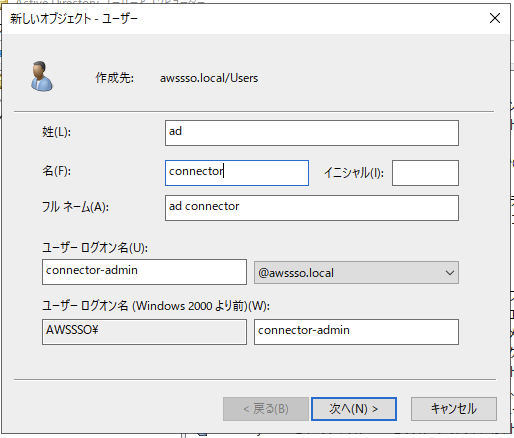Screen dimensions: 514x438
Task: Click the ユーザー ログオン名(U): label
Action: (95, 248)
